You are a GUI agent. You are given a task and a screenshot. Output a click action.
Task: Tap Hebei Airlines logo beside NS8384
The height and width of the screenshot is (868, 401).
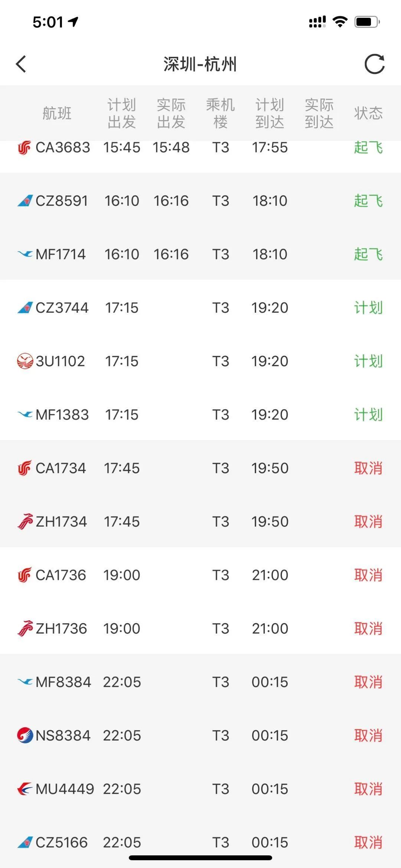25,735
